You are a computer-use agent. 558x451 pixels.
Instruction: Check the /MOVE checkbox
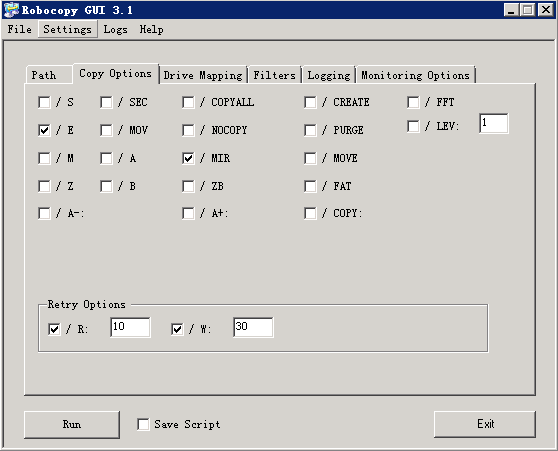pyautogui.click(x=310, y=158)
